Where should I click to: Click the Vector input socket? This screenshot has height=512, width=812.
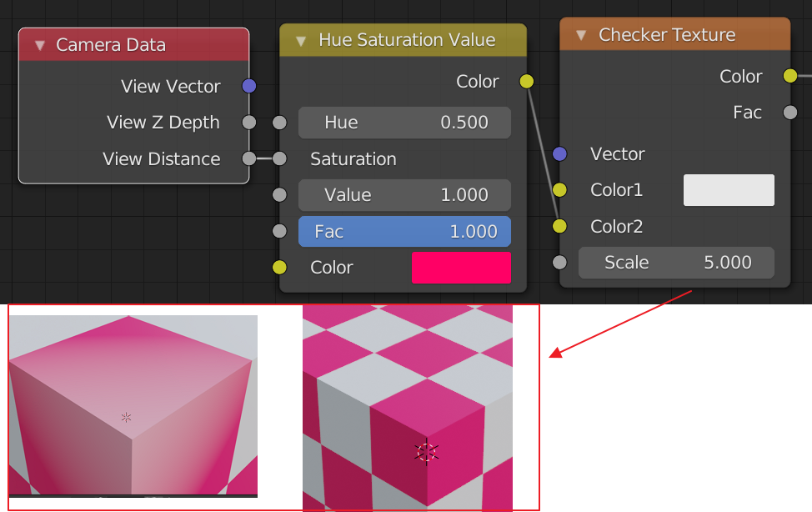click(559, 154)
